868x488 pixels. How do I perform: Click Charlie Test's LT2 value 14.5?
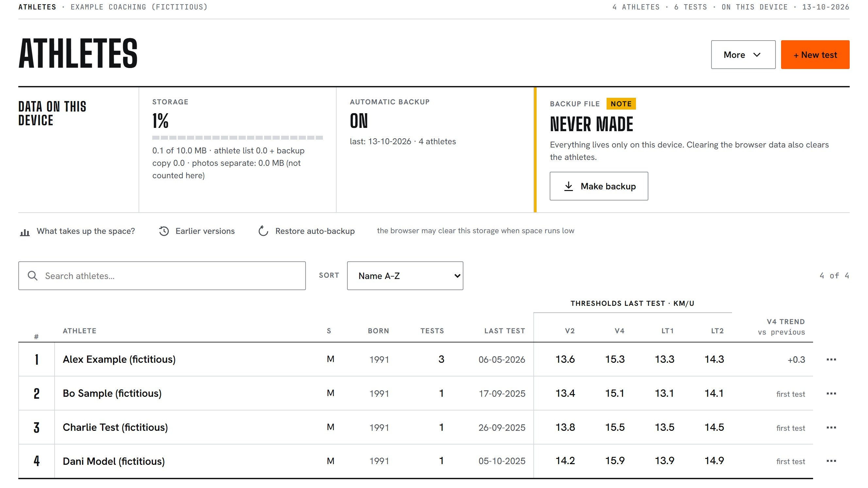[714, 427]
